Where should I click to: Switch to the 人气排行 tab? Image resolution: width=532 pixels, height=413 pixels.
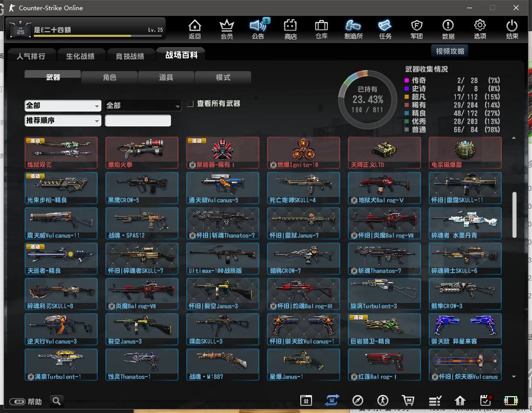pyautogui.click(x=31, y=56)
